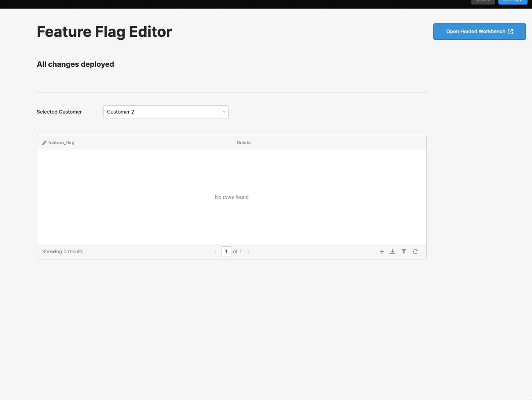This screenshot has height=400, width=532.
Task: Open the filter options with the funnel icon
Action: pyautogui.click(x=404, y=252)
